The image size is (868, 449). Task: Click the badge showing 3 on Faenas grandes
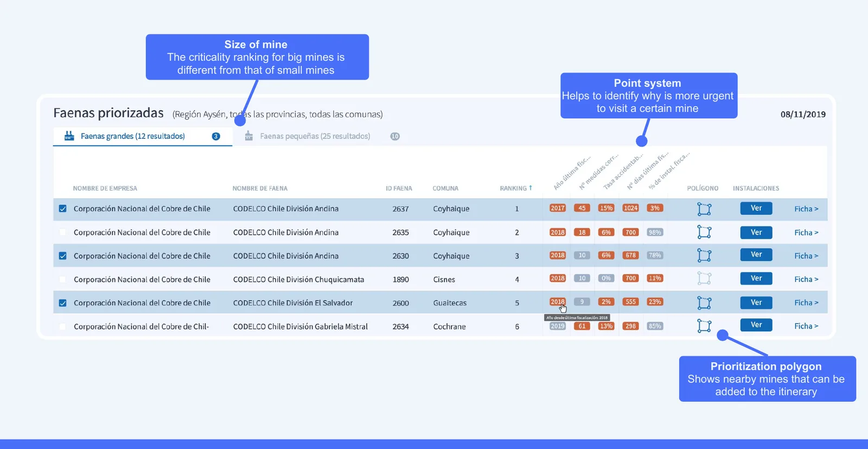(216, 136)
